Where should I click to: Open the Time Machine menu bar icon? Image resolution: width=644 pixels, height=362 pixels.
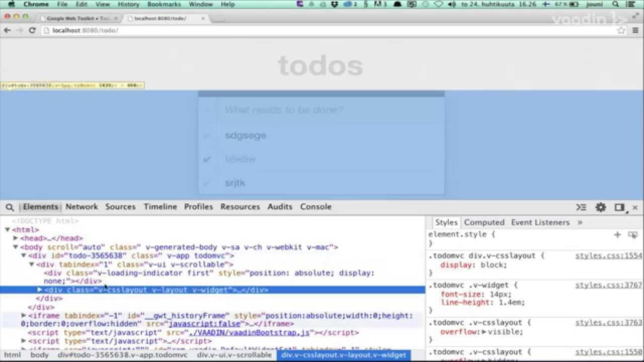pyautogui.click(x=426, y=4)
